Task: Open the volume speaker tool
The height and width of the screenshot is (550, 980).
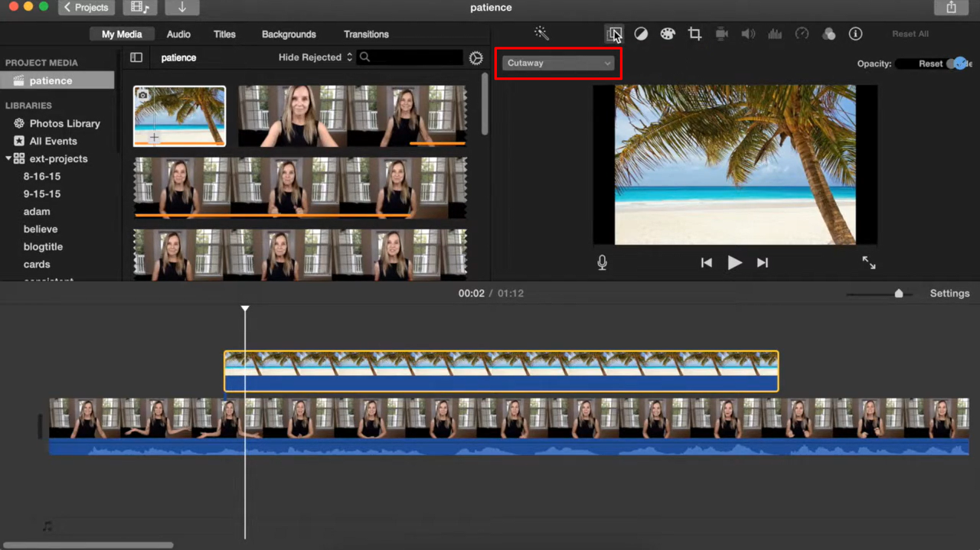Action: coord(748,34)
